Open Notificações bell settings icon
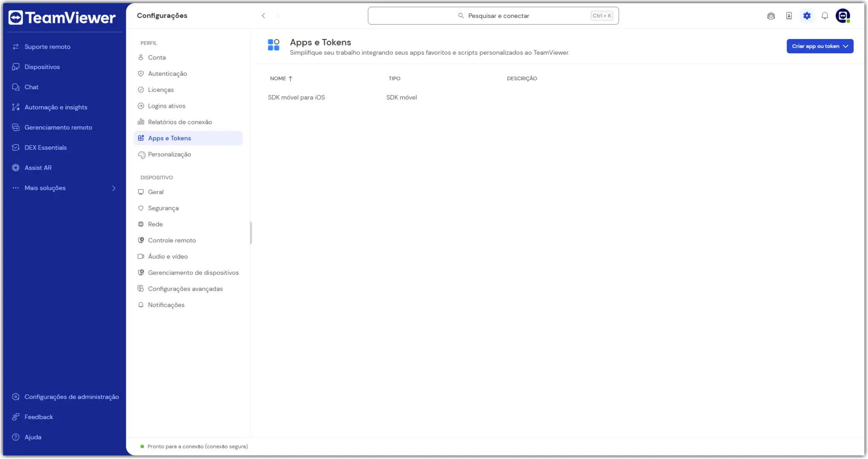 [x=141, y=305]
